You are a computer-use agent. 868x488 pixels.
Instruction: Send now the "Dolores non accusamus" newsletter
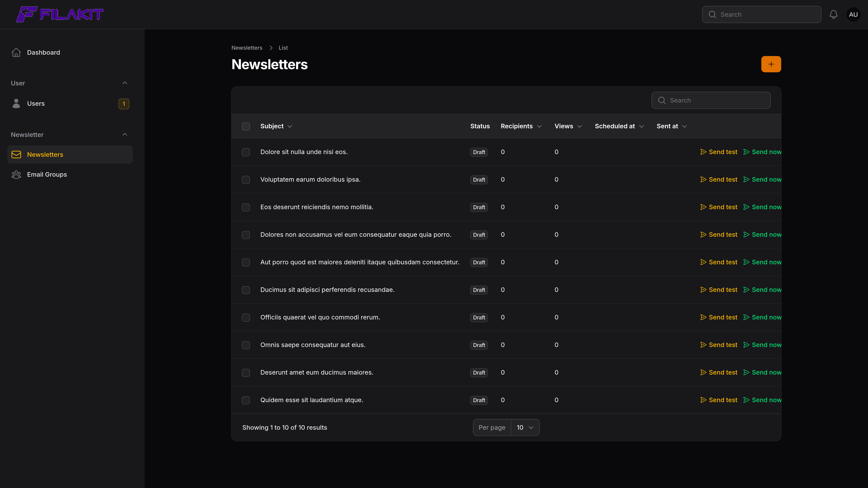pyautogui.click(x=762, y=235)
